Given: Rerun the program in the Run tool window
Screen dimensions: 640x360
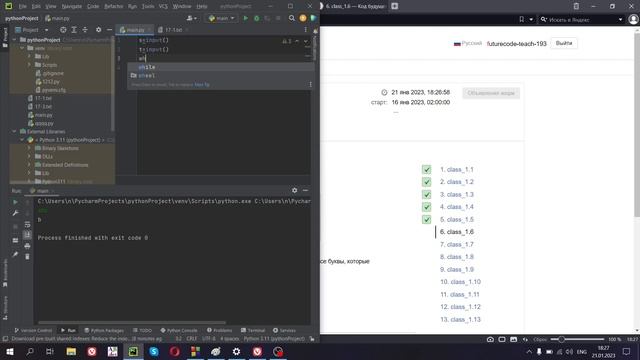Looking at the screenshot, I should click(x=15, y=202).
